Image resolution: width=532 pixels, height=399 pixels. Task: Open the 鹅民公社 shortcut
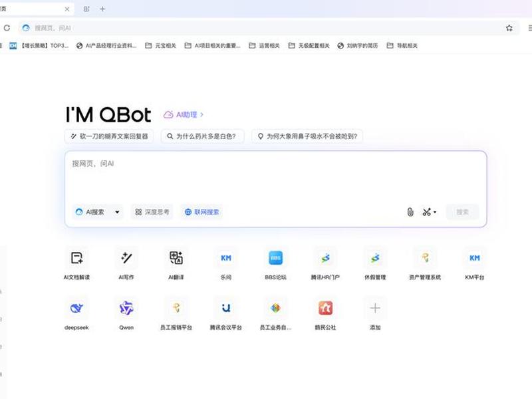point(325,314)
